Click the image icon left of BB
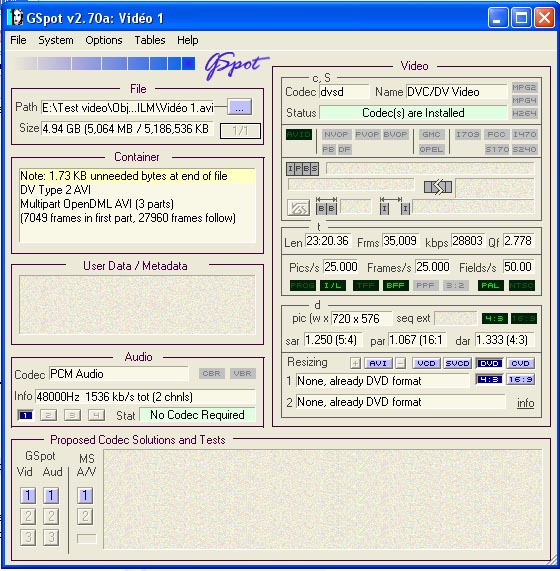560x571 pixels. (299, 208)
